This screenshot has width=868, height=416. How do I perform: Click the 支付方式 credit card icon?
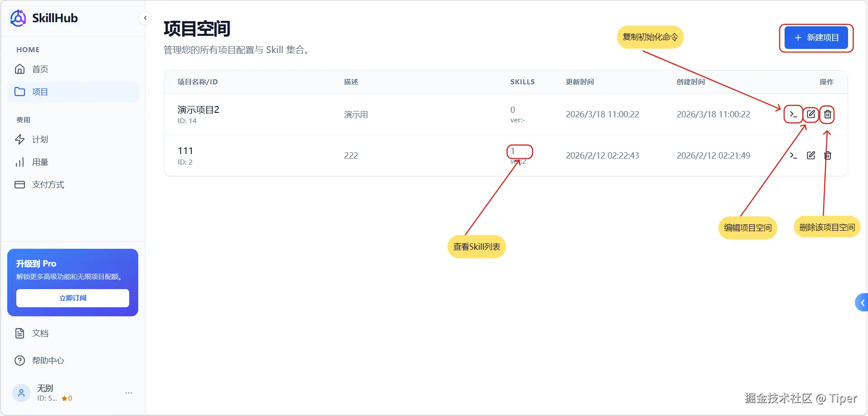click(x=19, y=184)
